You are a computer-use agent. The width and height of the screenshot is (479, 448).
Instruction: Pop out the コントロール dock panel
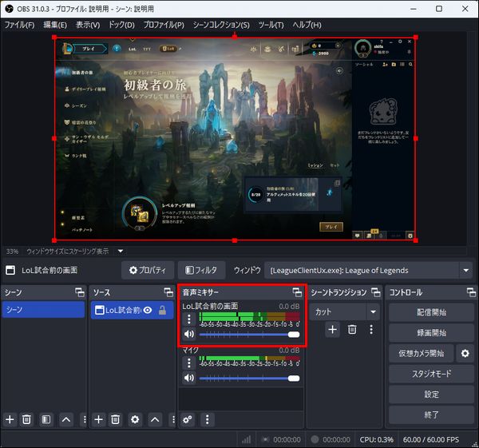pyautogui.click(x=471, y=292)
